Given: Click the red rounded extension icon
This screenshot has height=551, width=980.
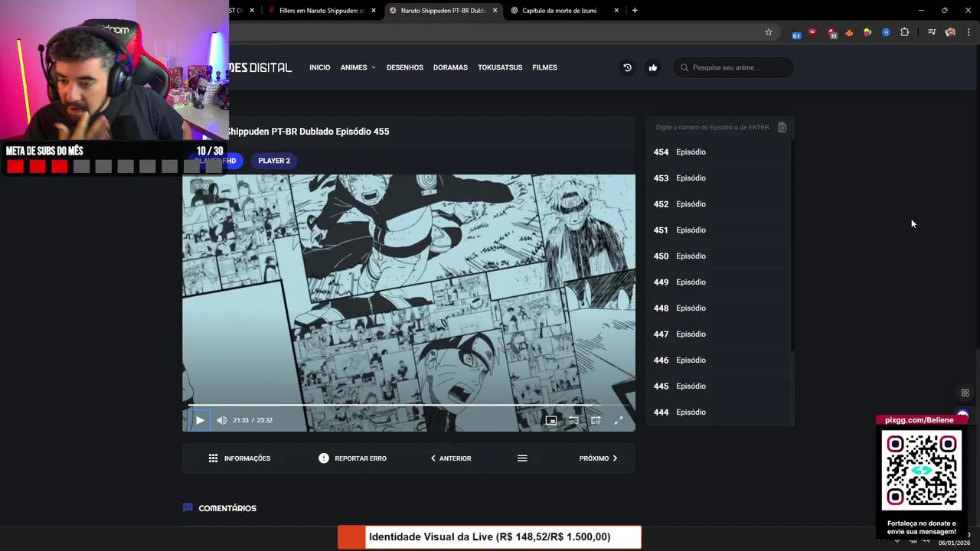Looking at the screenshot, I should pyautogui.click(x=812, y=32).
